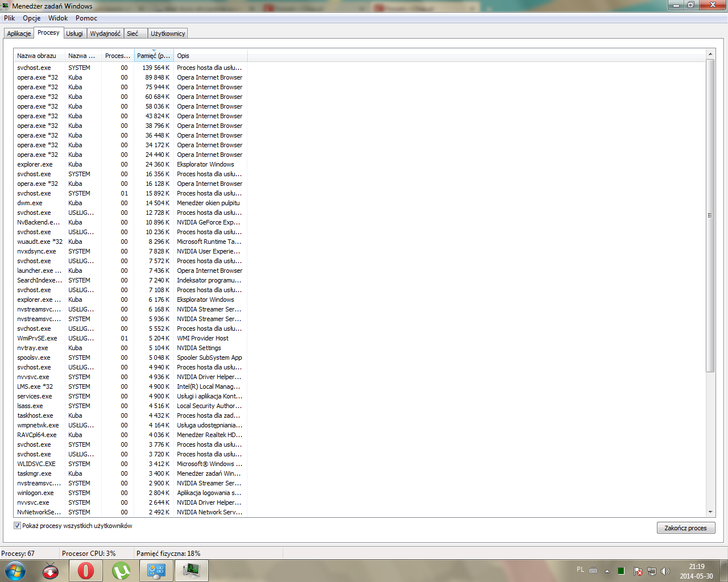The width and height of the screenshot is (728, 582).
Task: Open the volume speaker icon
Action: (x=665, y=571)
